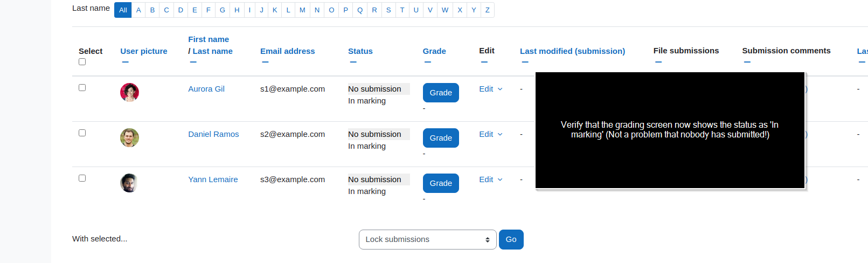Filter last name by letter R

point(374,10)
